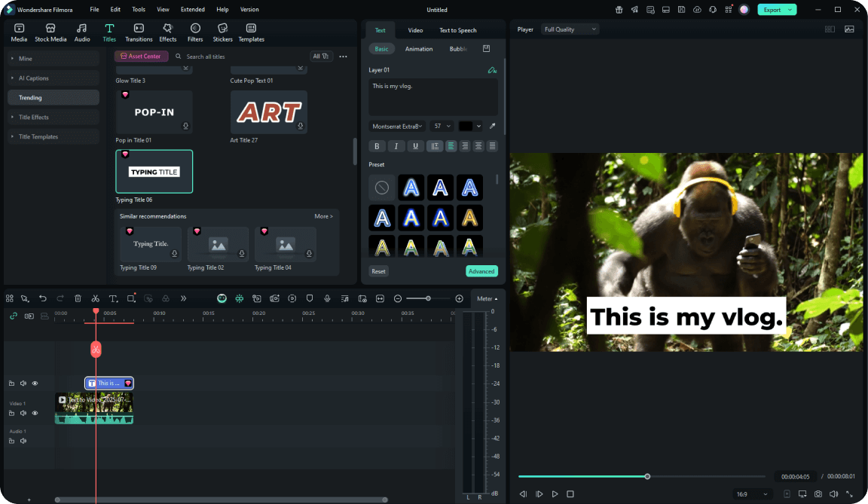Open the Stickers library
Image resolution: width=868 pixels, height=504 pixels.
[222, 32]
